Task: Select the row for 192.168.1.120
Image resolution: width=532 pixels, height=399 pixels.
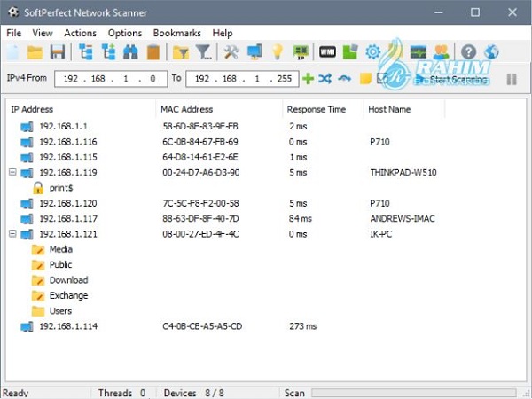Action: click(266, 203)
